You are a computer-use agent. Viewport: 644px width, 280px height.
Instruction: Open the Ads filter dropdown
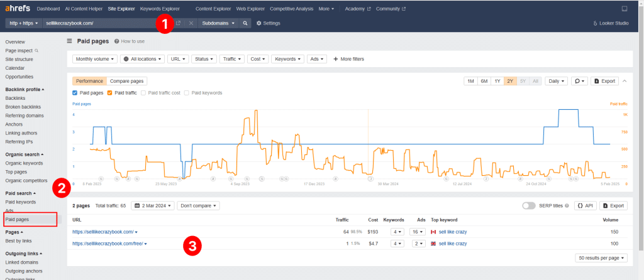click(x=317, y=59)
